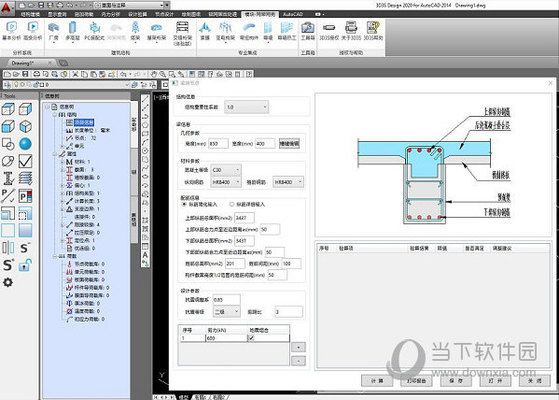Select the blue sphere tool in Tools palette
The image size is (559, 400).
25,144
